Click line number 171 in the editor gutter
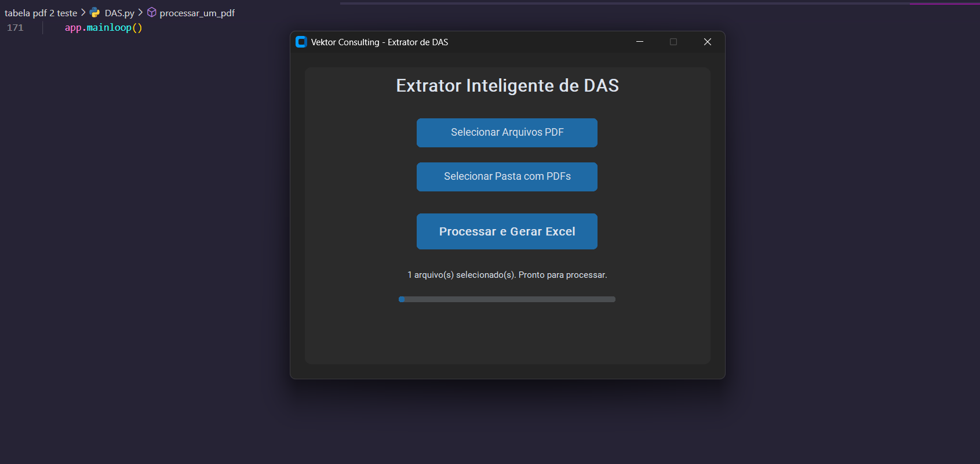980x464 pixels. pos(16,28)
